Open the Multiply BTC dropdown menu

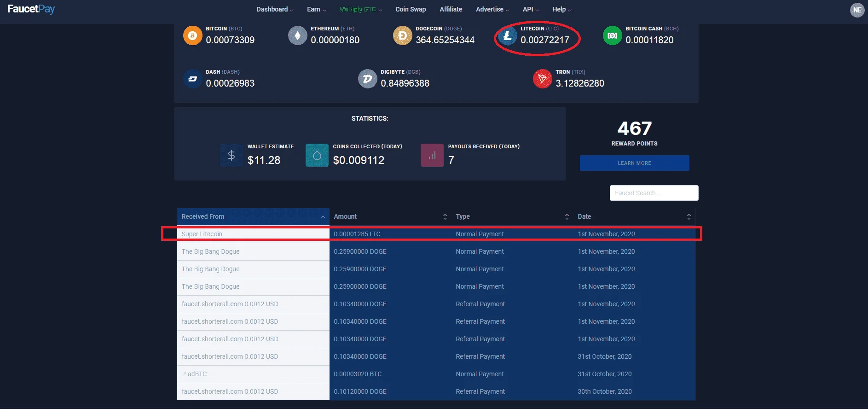point(360,9)
